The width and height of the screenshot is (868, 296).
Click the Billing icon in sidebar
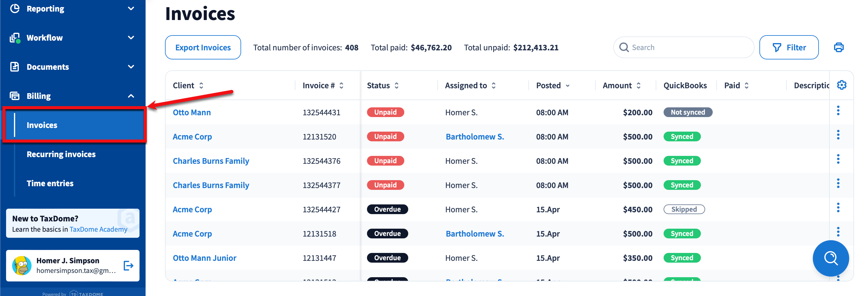15,96
